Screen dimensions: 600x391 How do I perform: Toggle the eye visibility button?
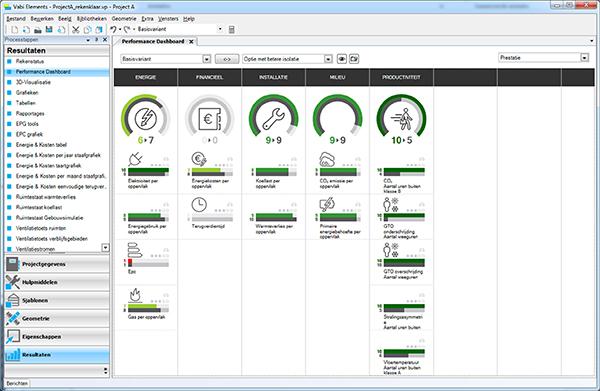coord(342,59)
